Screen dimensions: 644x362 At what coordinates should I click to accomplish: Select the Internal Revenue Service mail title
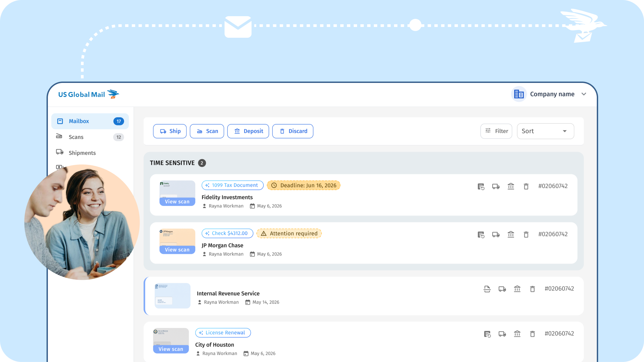pyautogui.click(x=228, y=293)
